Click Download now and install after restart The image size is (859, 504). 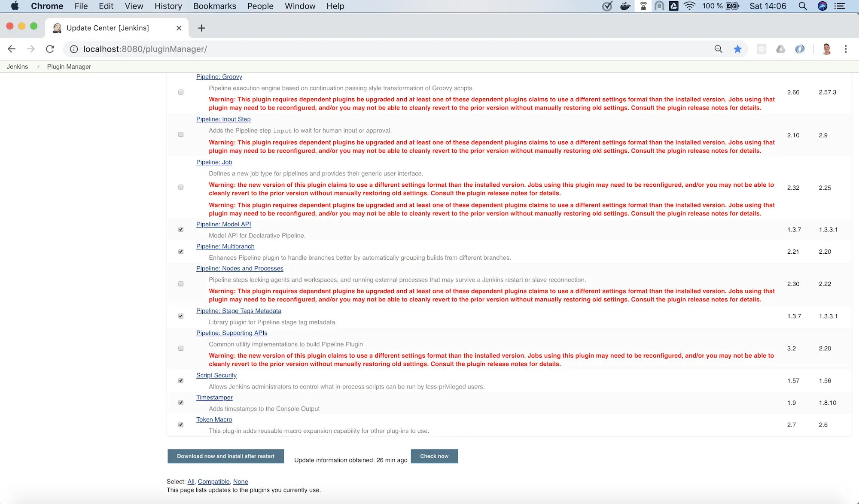coord(225,456)
